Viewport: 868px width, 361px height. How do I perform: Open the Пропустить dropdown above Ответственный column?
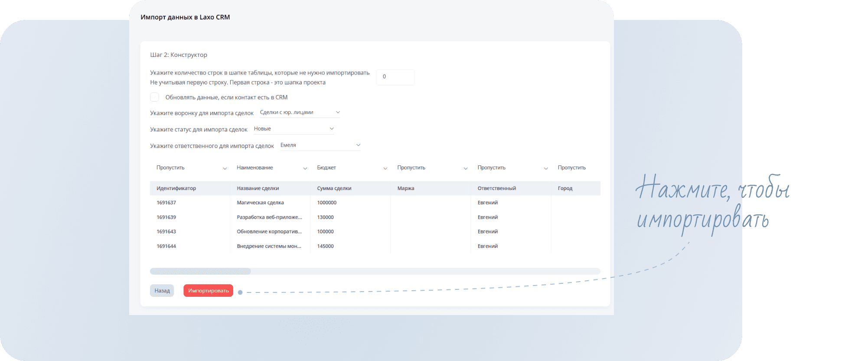click(512, 168)
